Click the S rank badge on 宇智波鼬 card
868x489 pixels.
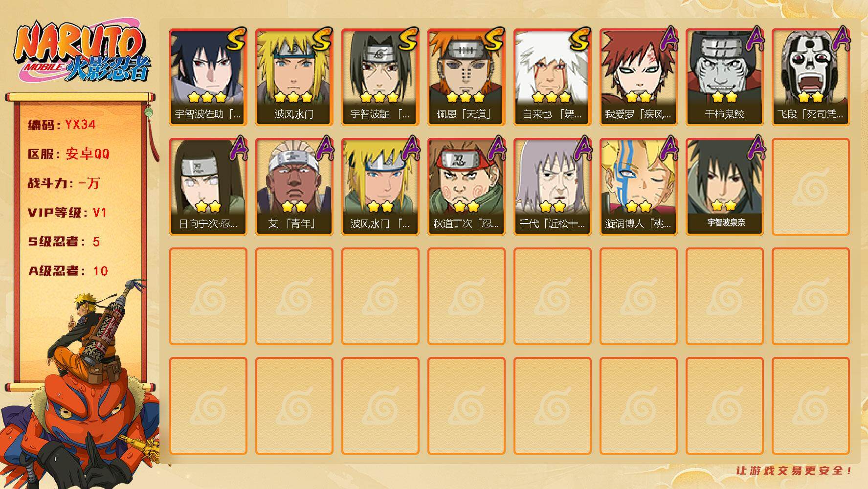click(409, 39)
